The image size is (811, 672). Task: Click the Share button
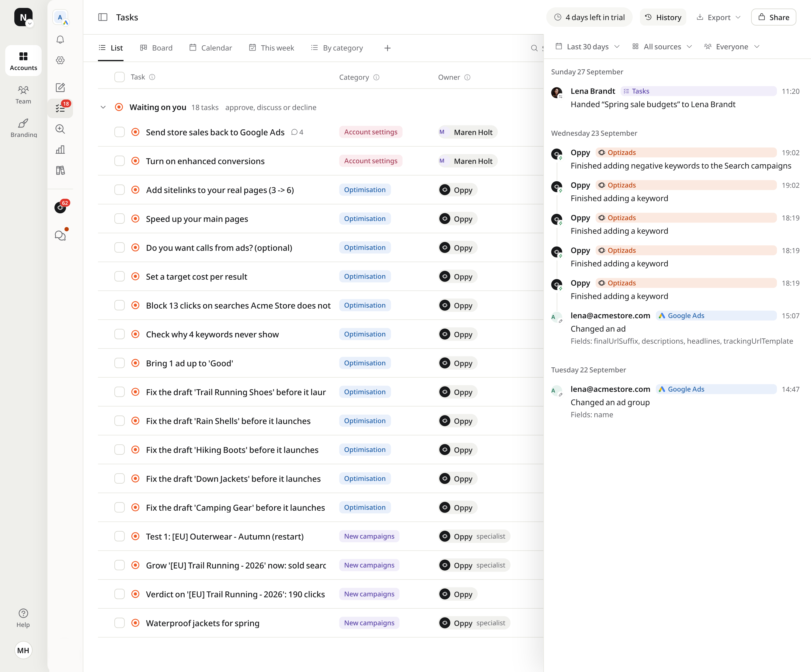coord(774,17)
